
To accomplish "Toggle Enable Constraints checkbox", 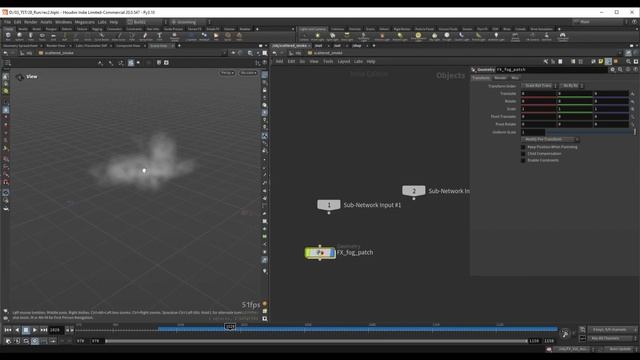I will point(523,160).
